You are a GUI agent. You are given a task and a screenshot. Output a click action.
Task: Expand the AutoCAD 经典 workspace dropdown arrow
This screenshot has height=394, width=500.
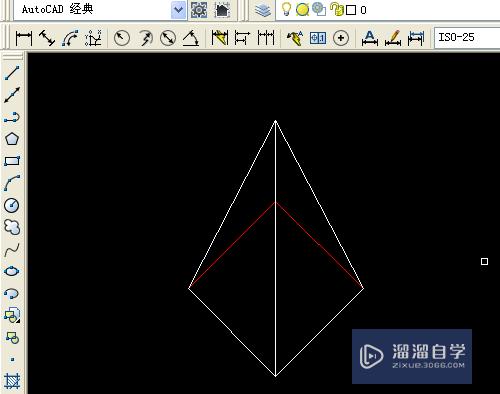pyautogui.click(x=178, y=10)
